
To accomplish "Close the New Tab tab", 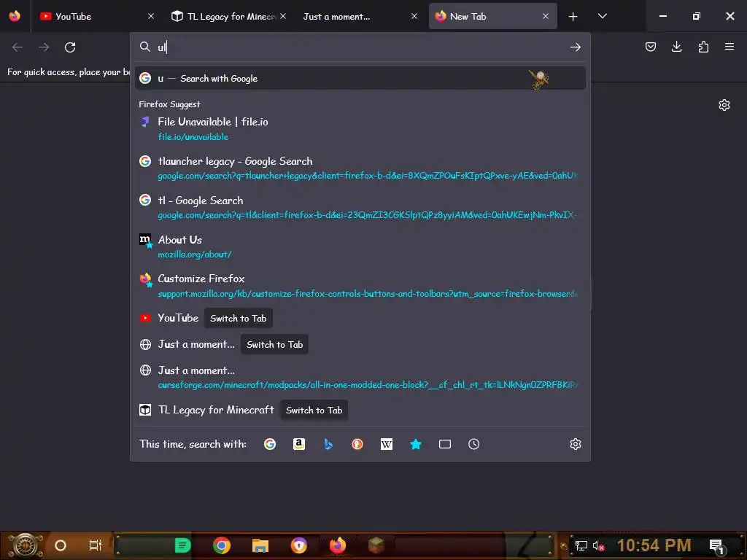I will pos(546,16).
